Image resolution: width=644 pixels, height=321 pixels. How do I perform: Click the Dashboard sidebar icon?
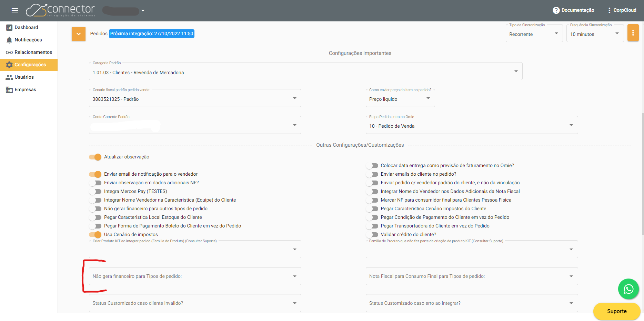[x=9, y=28]
